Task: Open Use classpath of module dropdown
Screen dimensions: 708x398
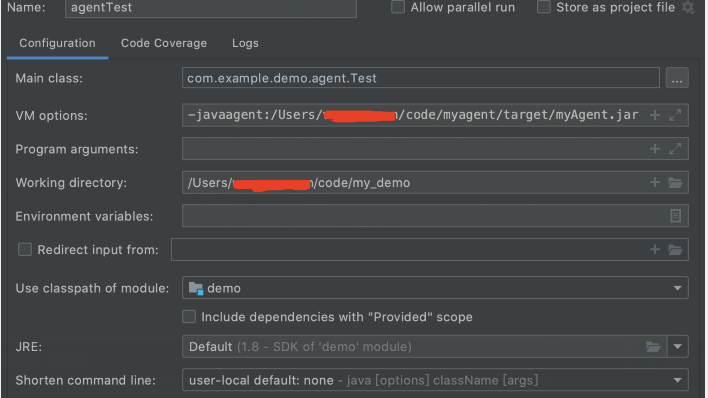Action: [x=677, y=288]
